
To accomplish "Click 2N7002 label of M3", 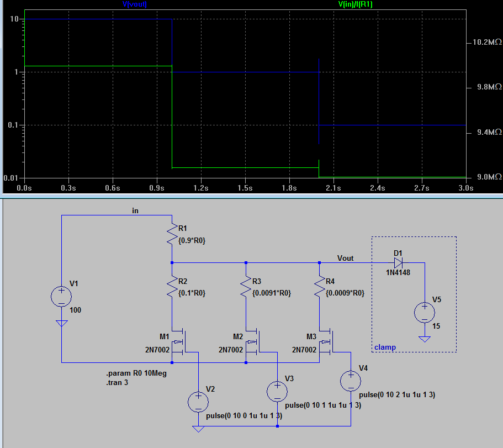I will [x=304, y=350].
